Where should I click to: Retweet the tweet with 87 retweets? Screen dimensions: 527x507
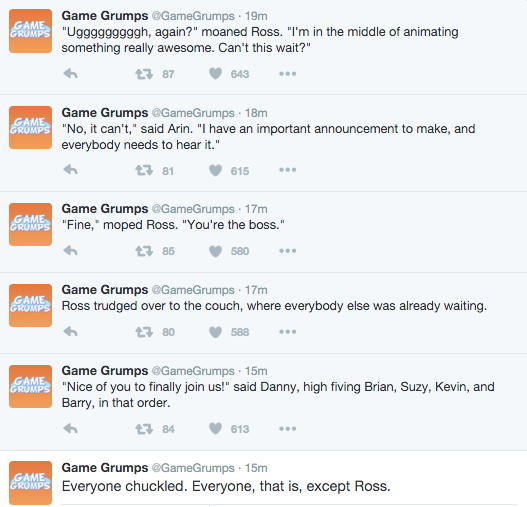coord(144,74)
